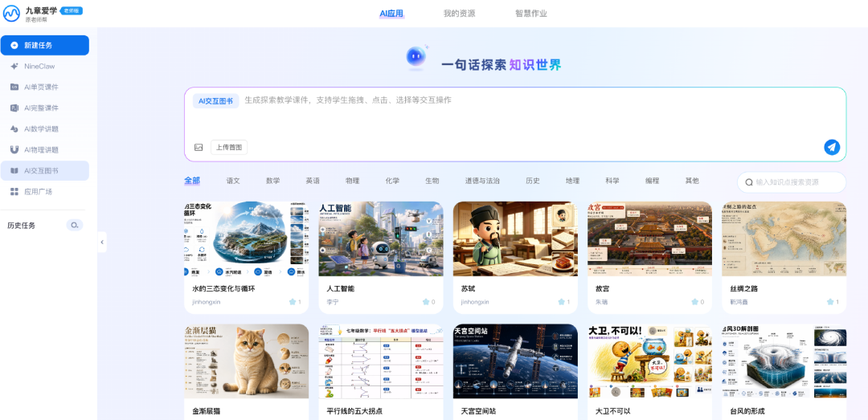The height and width of the screenshot is (420, 868).
Task: Click author name 朱璐
Action: (601, 302)
